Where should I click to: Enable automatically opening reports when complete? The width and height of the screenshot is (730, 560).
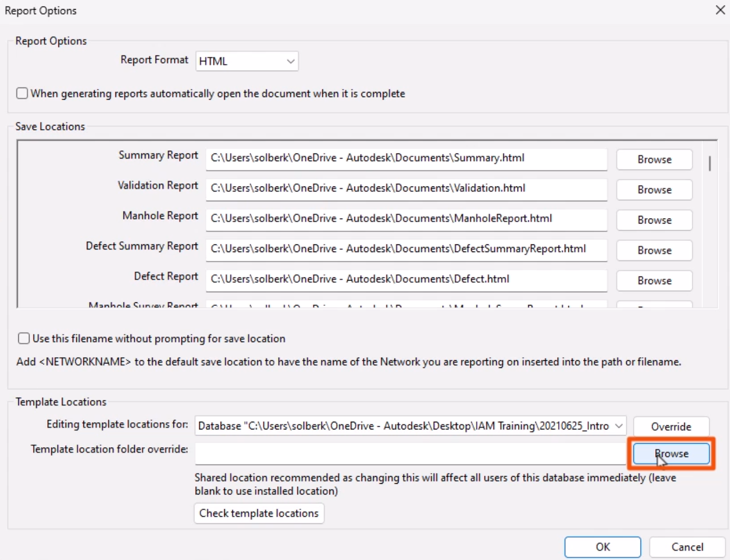22,93
